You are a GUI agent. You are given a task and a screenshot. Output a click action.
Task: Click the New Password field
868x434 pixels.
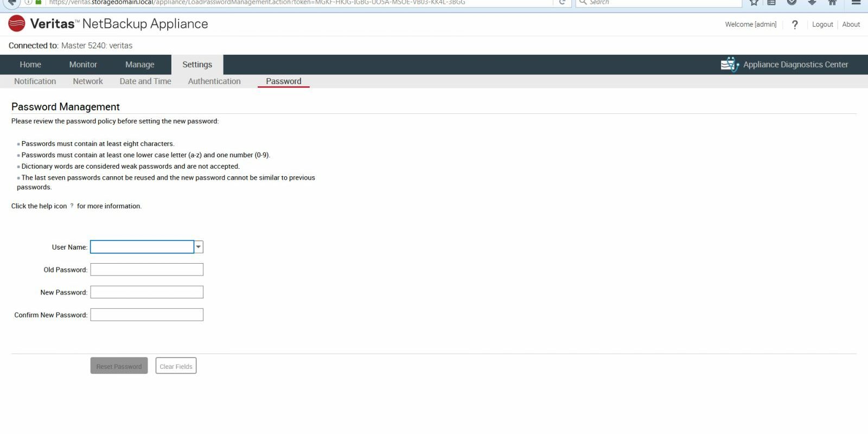point(147,292)
